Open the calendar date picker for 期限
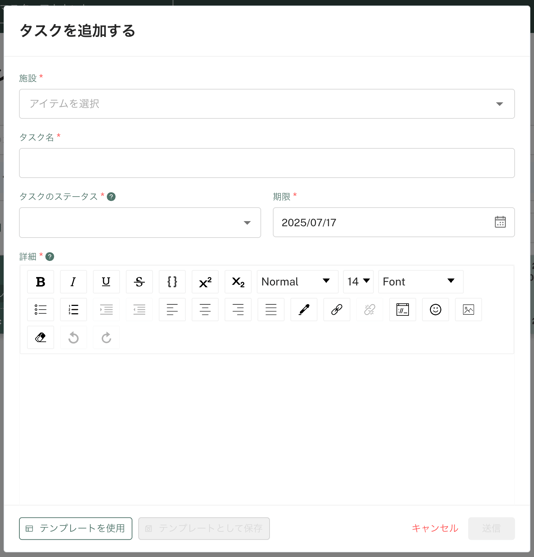Screen dimensions: 534x557 pyautogui.click(x=500, y=222)
